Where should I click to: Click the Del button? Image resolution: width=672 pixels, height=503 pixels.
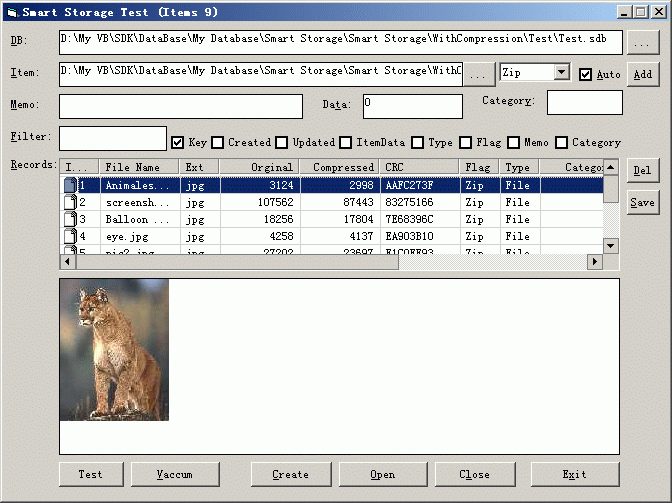tap(642, 171)
